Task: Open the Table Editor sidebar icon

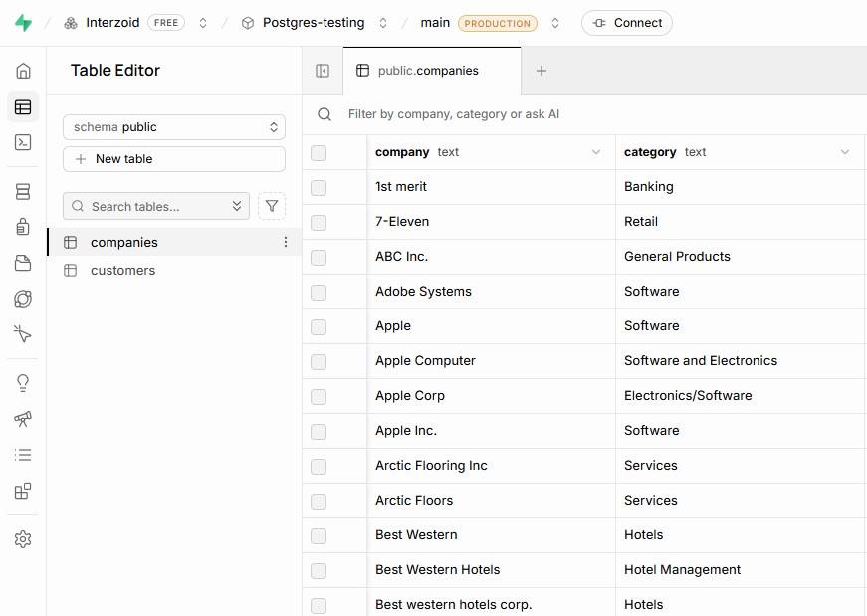Action: click(23, 106)
